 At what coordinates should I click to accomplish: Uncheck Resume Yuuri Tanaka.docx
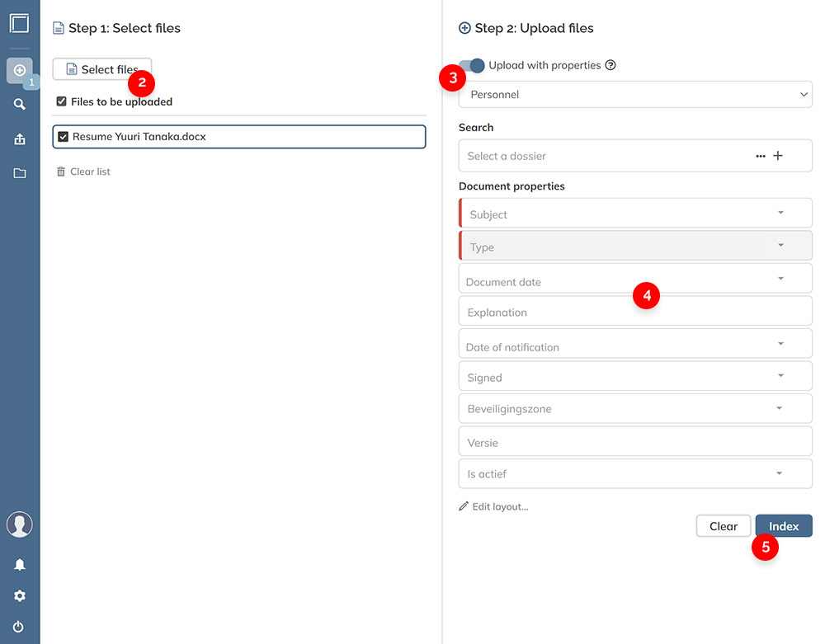click(64, 136)
